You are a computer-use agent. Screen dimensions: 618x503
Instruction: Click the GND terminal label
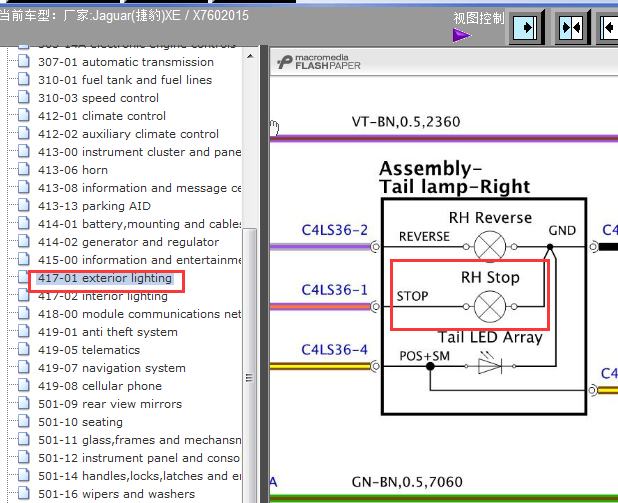562,230
